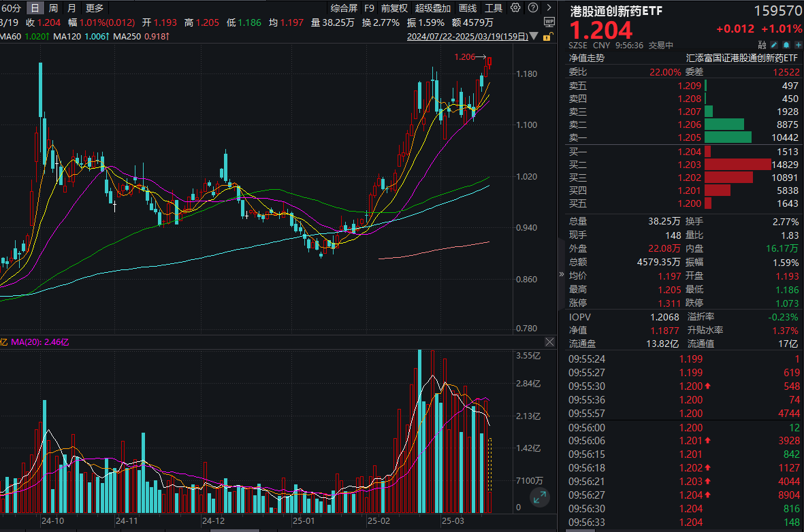Toggle the lock icon near the date range
This screenshot has width=804, height=532.
pos(547,37)
